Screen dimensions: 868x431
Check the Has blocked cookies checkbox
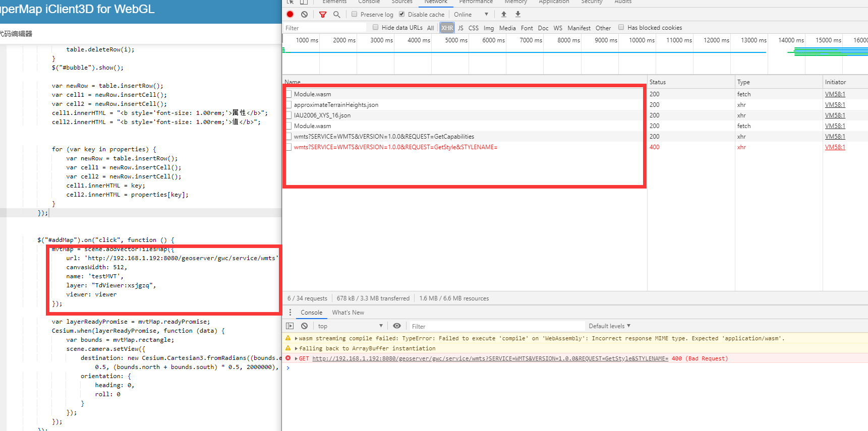(621, 27)
